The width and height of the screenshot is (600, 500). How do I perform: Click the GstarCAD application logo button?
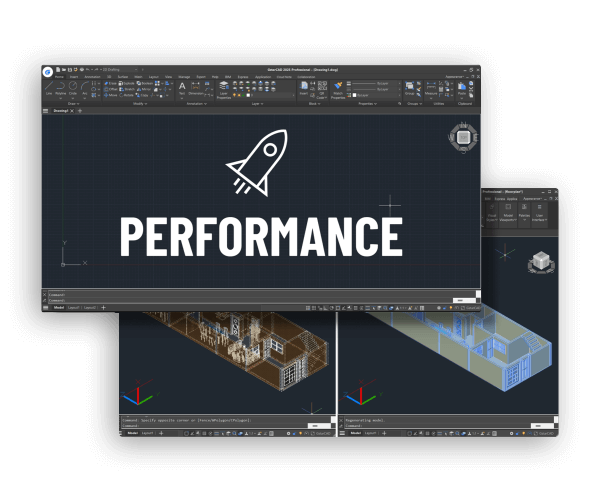47,71
